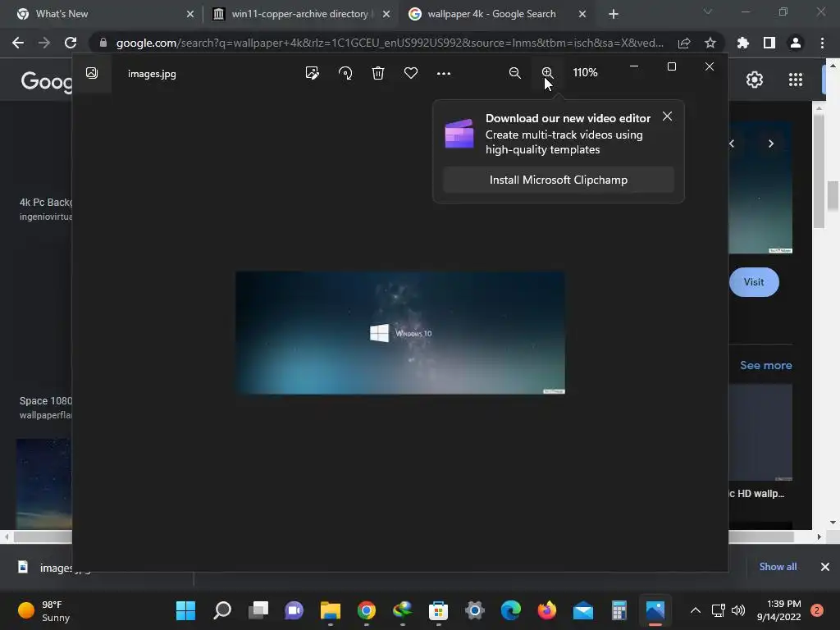Click the Chrome horizontal scrollbar thumb on the right
Screen dimensions: 840x630
tap(760, 536)
